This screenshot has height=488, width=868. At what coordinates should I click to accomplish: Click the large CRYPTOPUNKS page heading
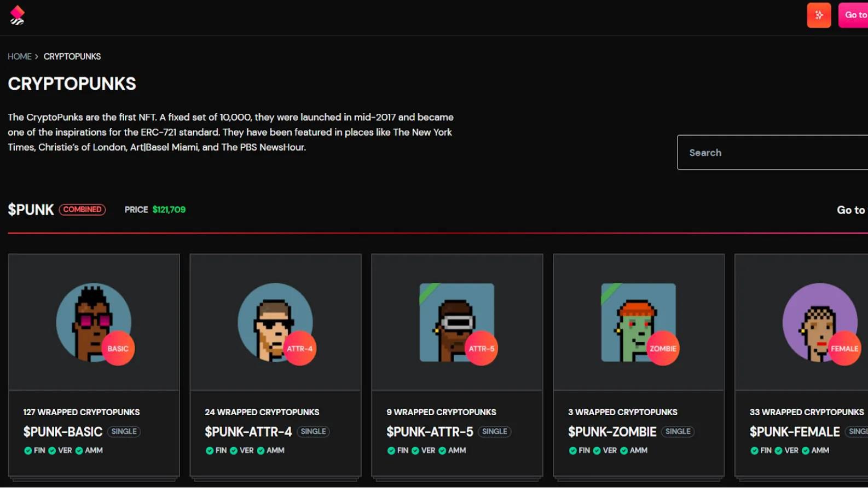click(72, 84)
